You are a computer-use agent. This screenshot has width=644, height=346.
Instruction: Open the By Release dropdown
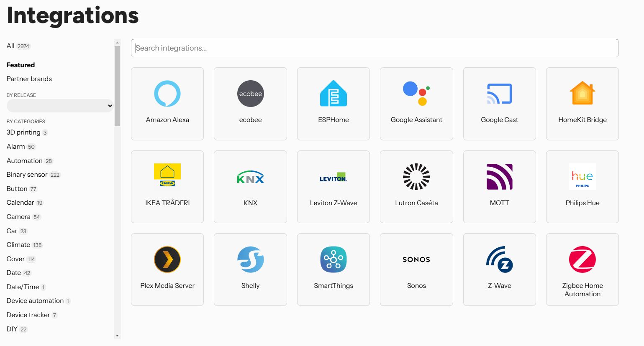60,106
